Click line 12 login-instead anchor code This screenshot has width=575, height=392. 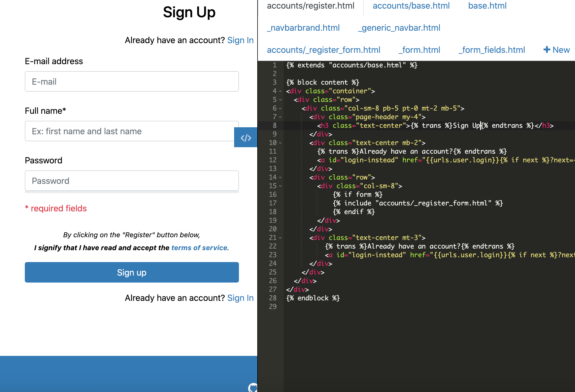click(446, 160)
